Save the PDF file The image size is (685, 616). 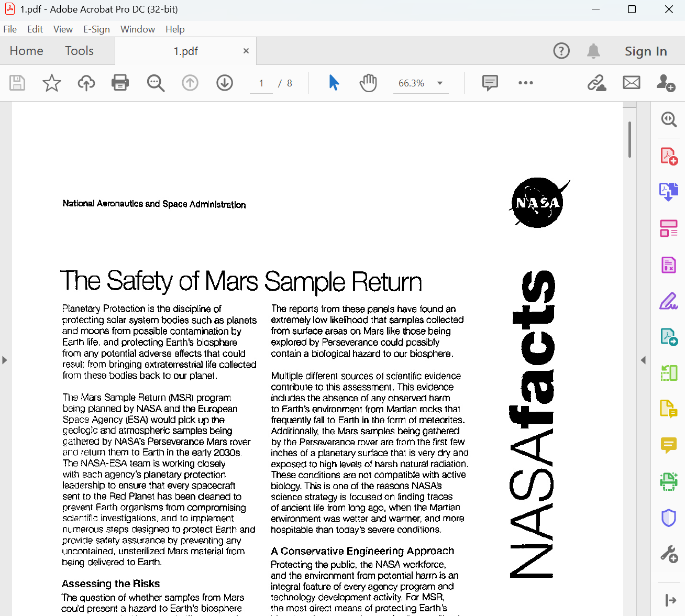click(x=17, y=83)
